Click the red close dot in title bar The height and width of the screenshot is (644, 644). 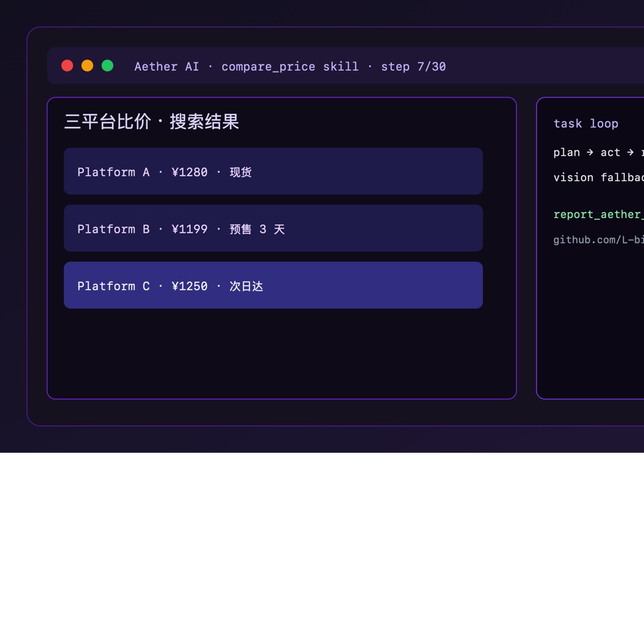[67, 66]
